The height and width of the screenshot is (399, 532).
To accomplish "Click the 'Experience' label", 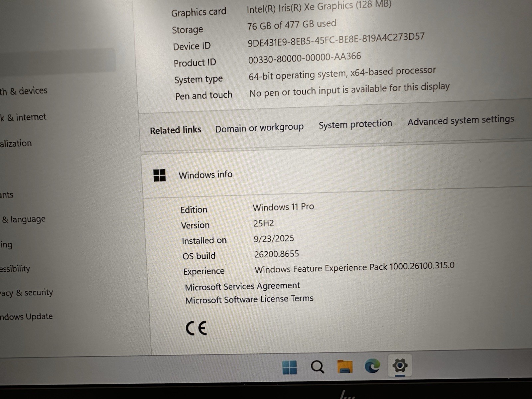I will 204,271.
